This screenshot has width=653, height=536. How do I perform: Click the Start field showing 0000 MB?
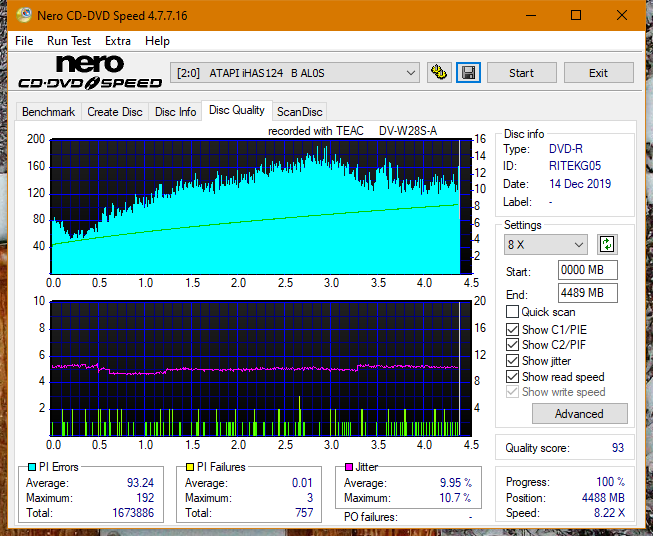coord(587,270)
